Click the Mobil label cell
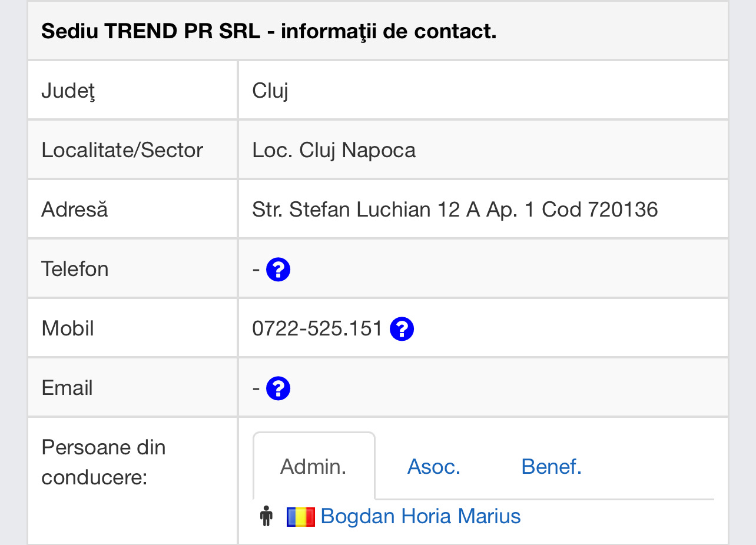 click(x=133, y=328)
